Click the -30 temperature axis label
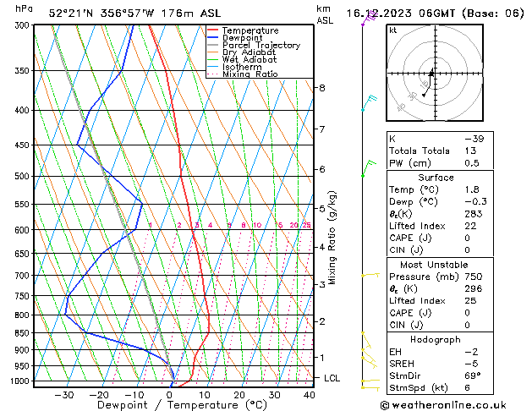 pyautogui.click(x=63, y=395)
